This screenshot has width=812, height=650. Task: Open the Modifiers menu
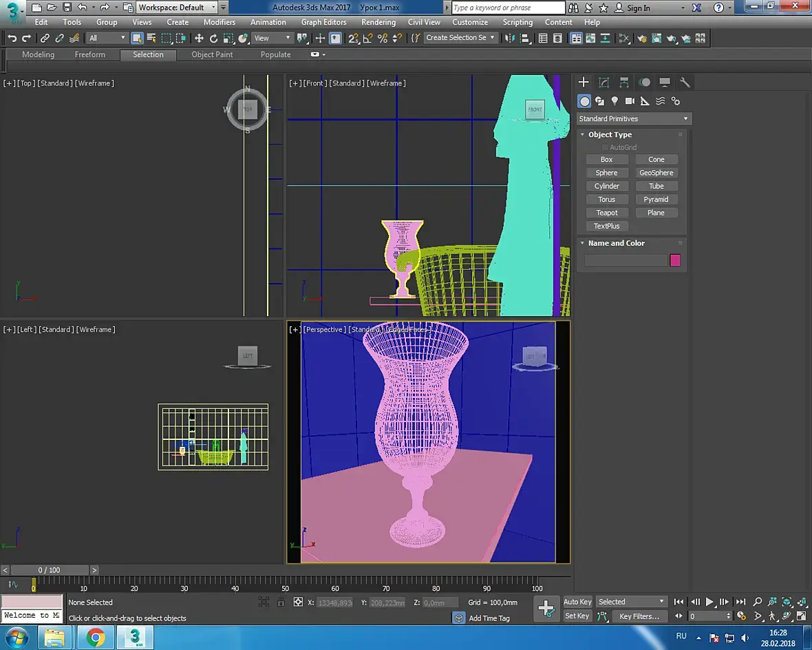pos(220,22)
